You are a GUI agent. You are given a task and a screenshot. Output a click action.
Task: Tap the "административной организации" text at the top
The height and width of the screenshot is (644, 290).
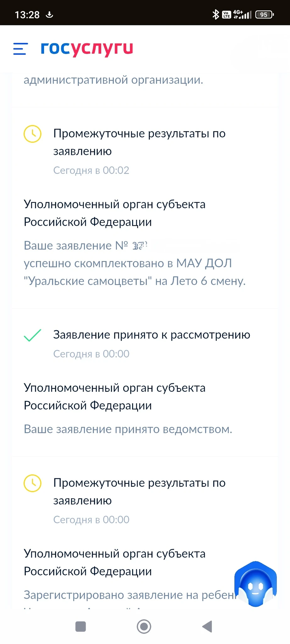coord(113,80)
